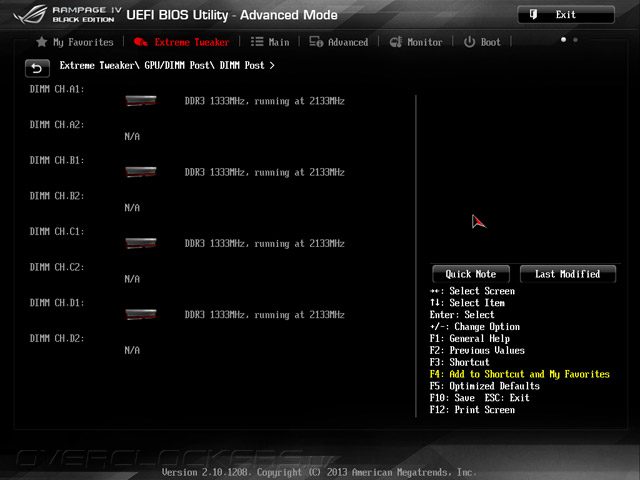Image resolution: width=640 pixels, height=480 pixels.
Task: Click the DIMM CH.C1: label
Action: [x=57, y=231]
